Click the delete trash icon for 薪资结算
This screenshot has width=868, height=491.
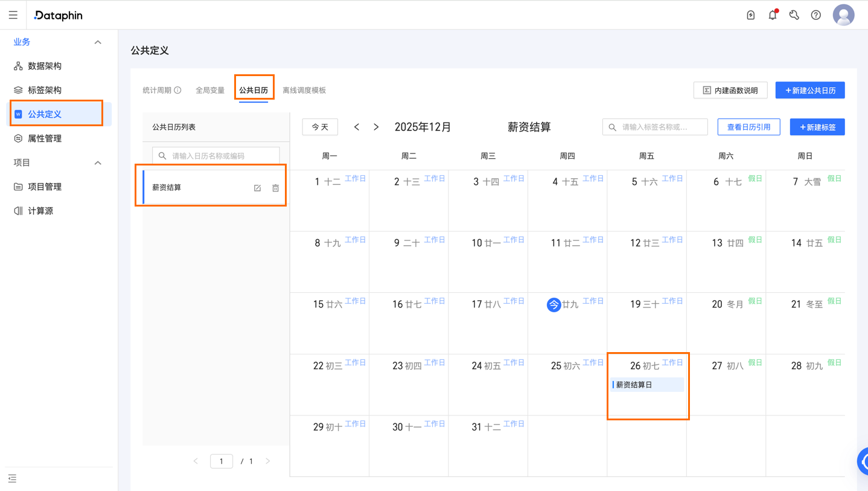(275, 188)
